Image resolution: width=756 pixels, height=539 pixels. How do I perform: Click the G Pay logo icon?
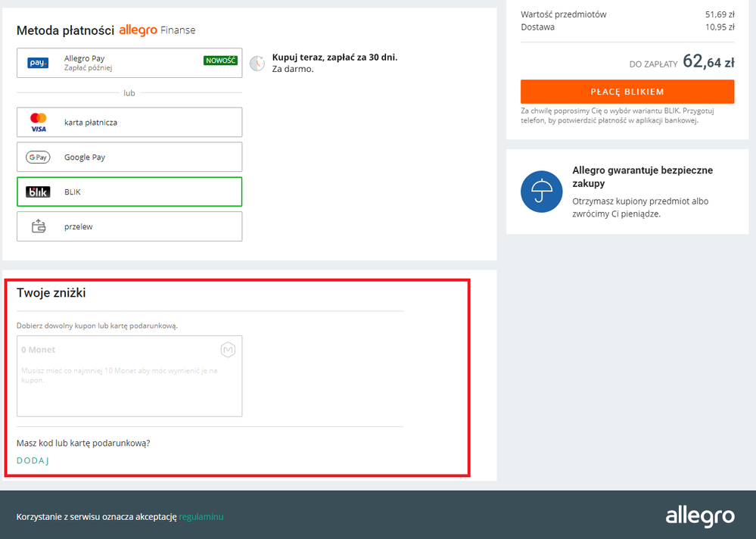click(x=38, y=157)
